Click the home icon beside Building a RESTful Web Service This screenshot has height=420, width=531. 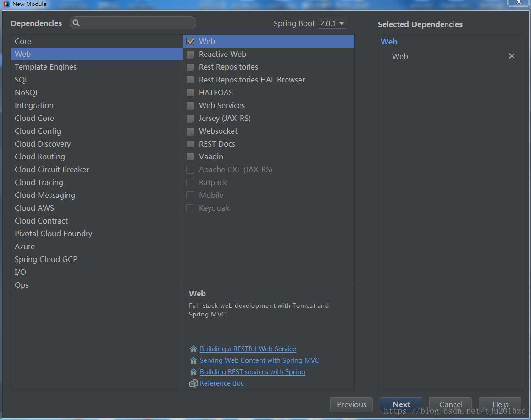click(x=194, y=349)
